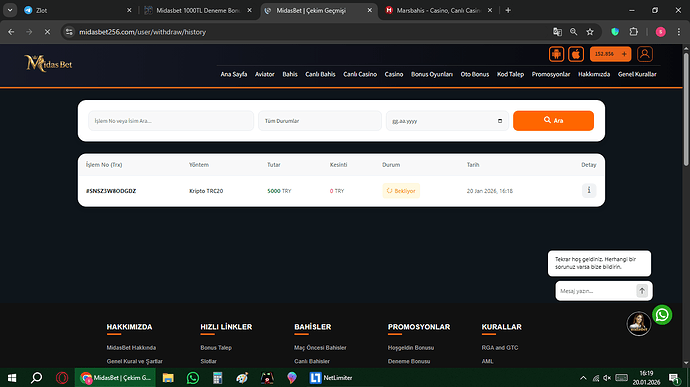Open the Apple app download icon

(576, 54)
